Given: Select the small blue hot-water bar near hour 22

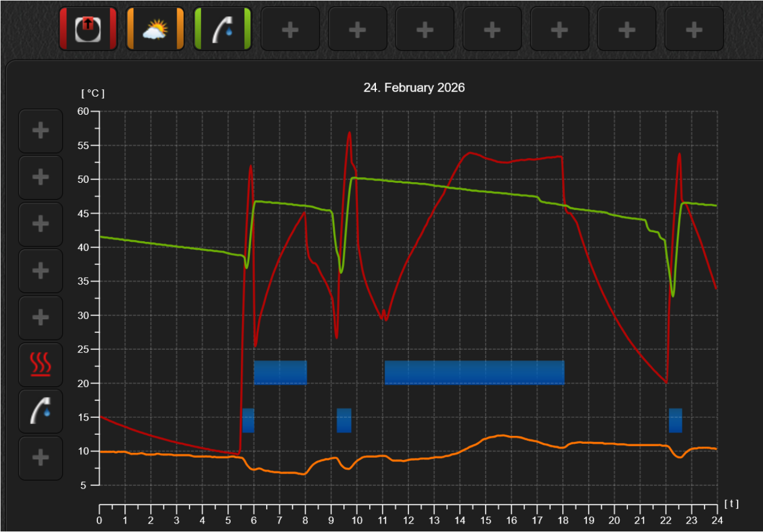Looking at the screenshot, I should pos(675,421).
